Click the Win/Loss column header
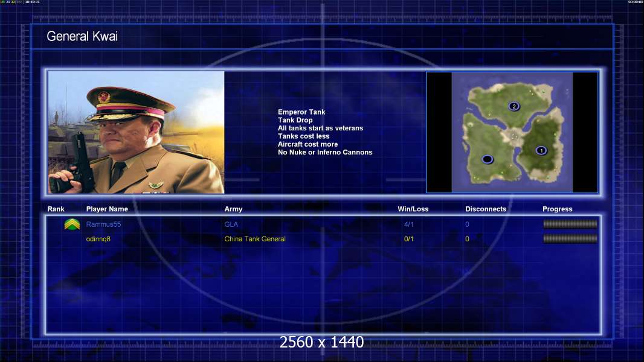 [413, 209]
